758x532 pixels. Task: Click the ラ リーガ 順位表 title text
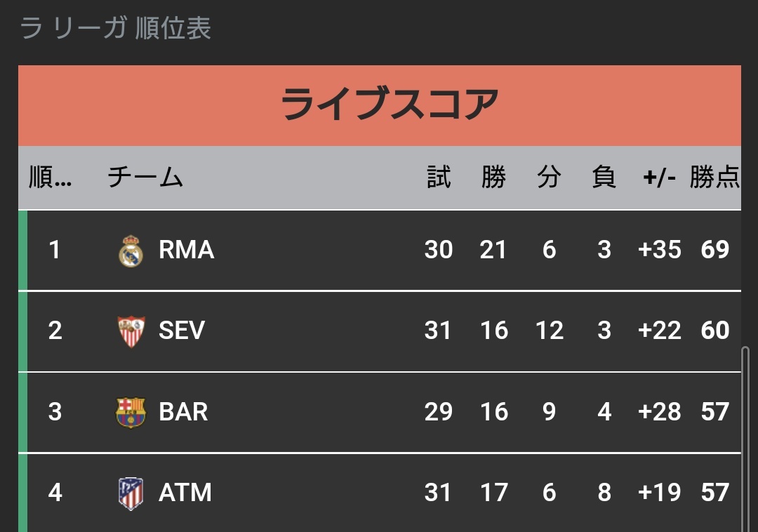click(x=116, y=28)
